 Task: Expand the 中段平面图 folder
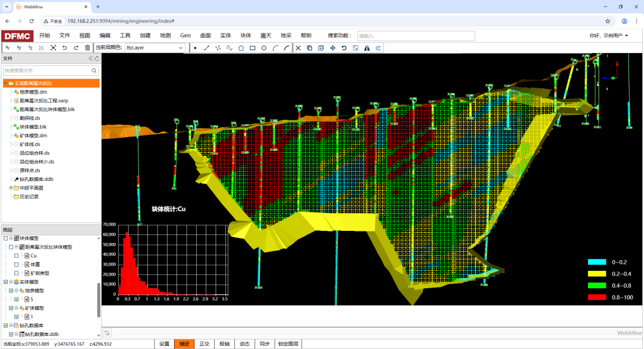[10, 188]
